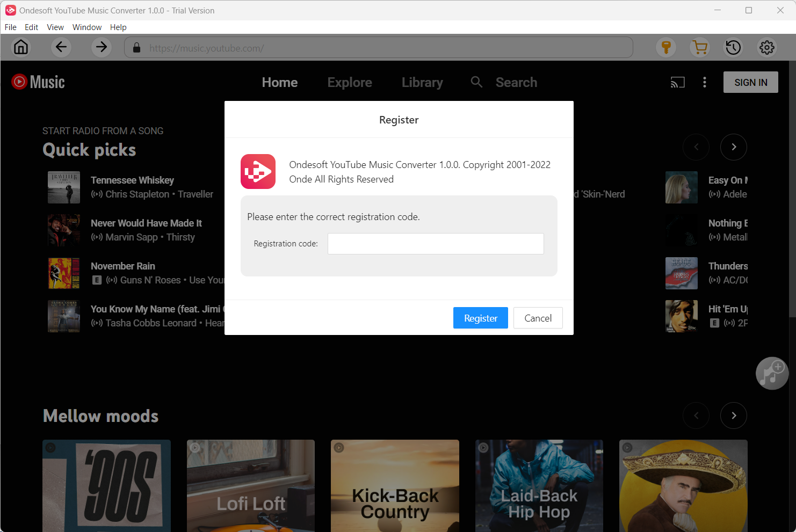
Task: Click the Chris Stapleton artist name
Action: [x=137, y=194]
